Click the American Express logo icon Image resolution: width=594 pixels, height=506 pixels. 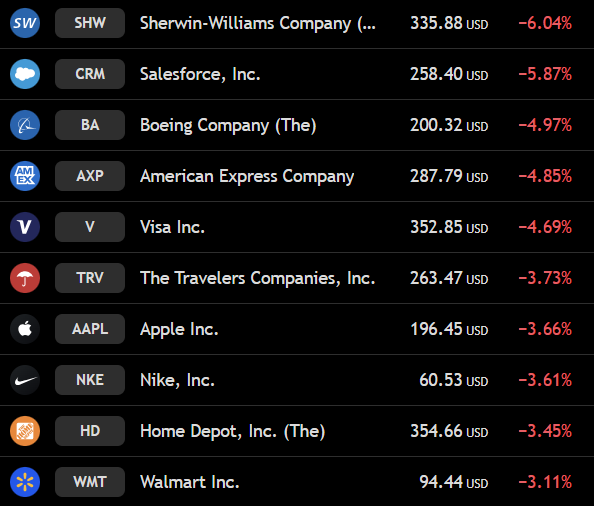[25, 176]
